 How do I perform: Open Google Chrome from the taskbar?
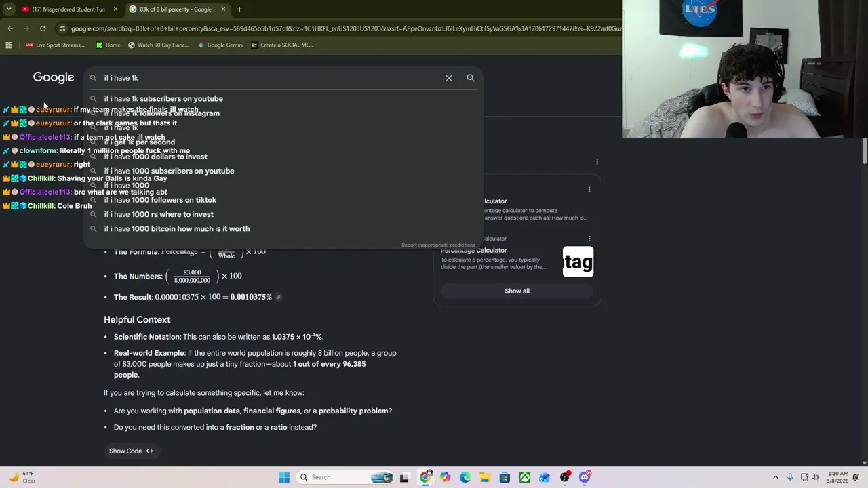[x=425, y=477]
